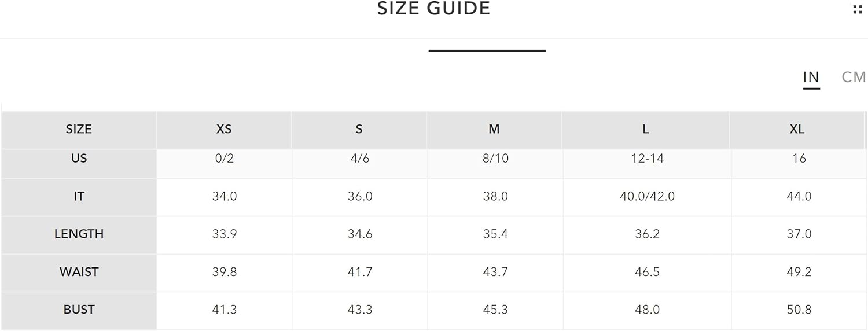
Task: Click the US row label
Action: 79,159
